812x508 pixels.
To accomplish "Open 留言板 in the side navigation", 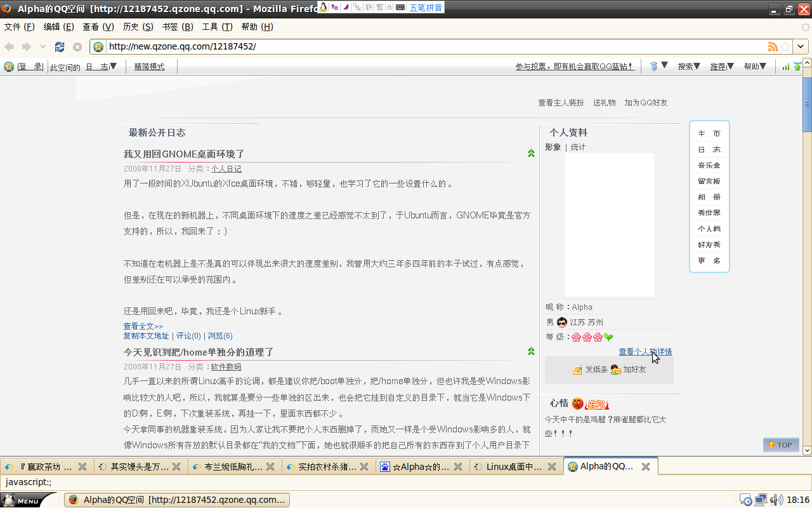I will 709,181.
